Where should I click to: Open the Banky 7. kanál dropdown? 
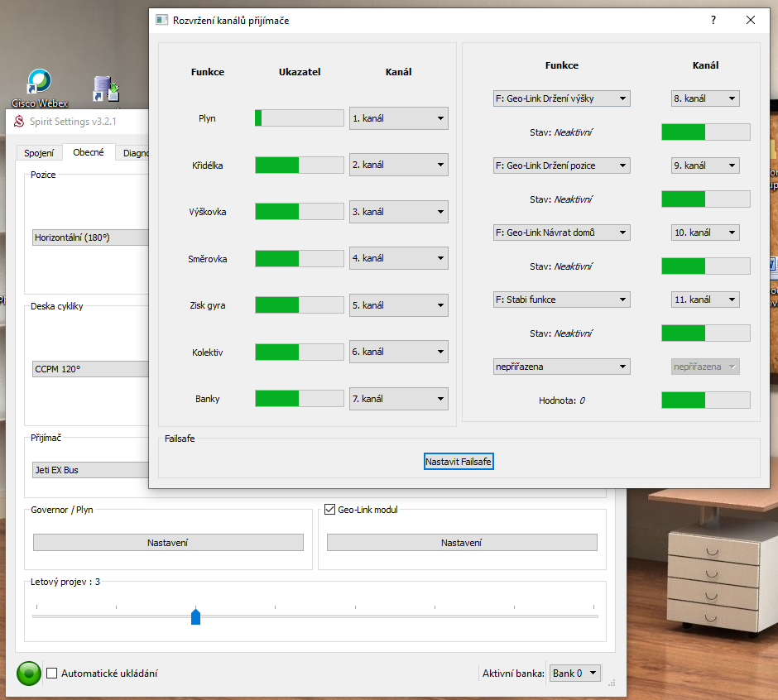point(398,399)
